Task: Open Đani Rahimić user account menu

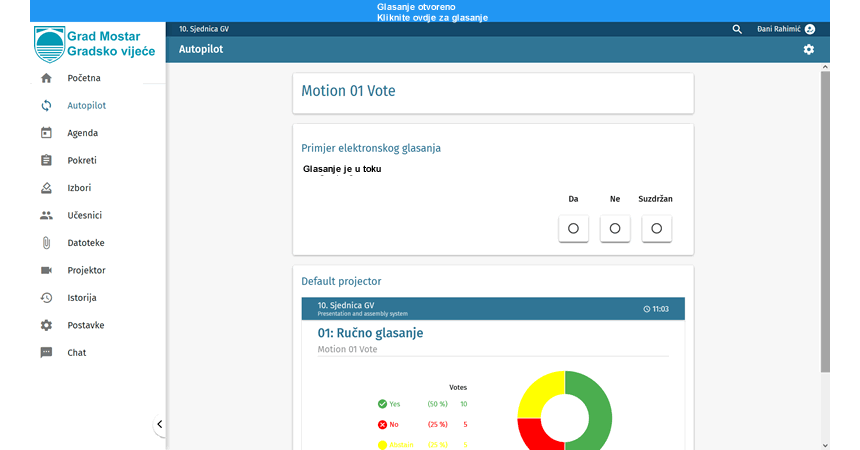Action: [786, 30]
